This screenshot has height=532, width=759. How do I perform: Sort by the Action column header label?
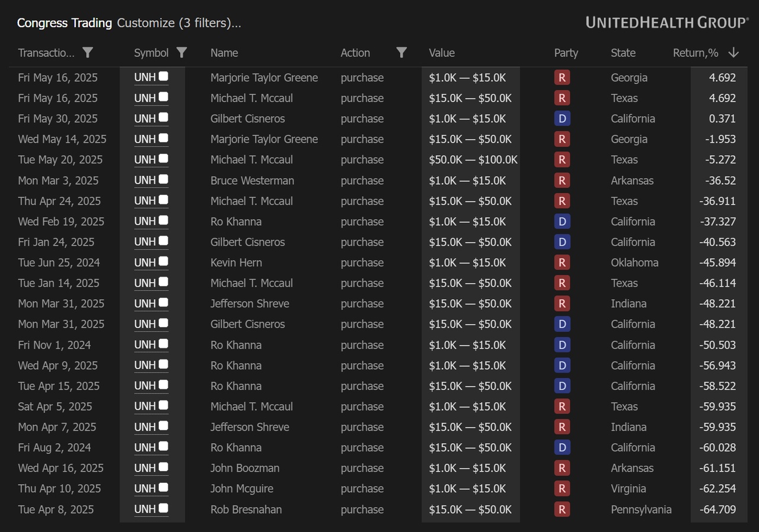click(355, 53)
